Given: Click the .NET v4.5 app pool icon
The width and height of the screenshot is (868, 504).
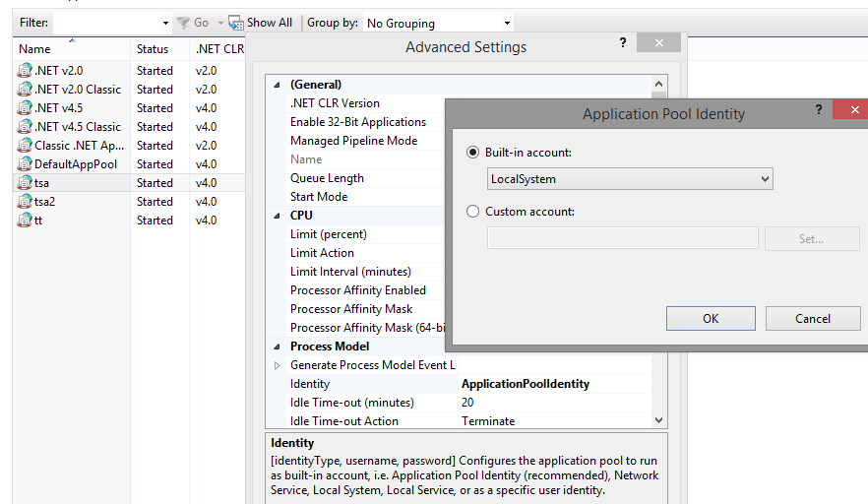Looking at the screenshot, I should 25,108.
